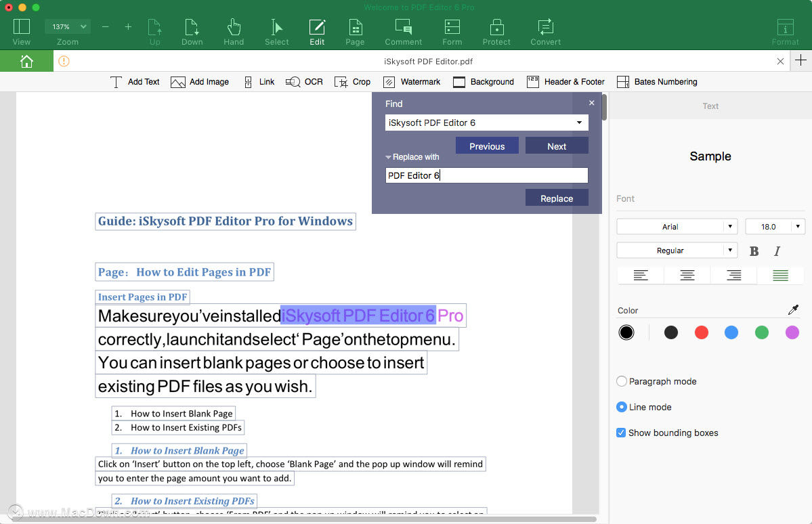The width and height of the screenshot is (812, 524).
Task: Open Bates Numbering options
Action: pos(657,82)
